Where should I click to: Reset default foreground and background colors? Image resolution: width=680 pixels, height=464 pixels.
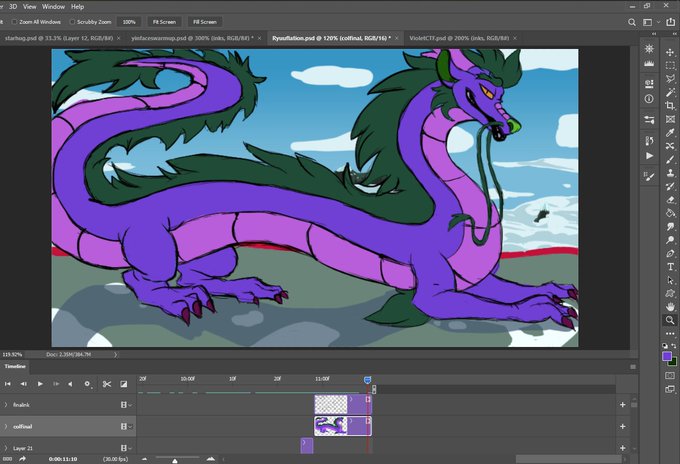pyautogui.click(x=665, y=346)
